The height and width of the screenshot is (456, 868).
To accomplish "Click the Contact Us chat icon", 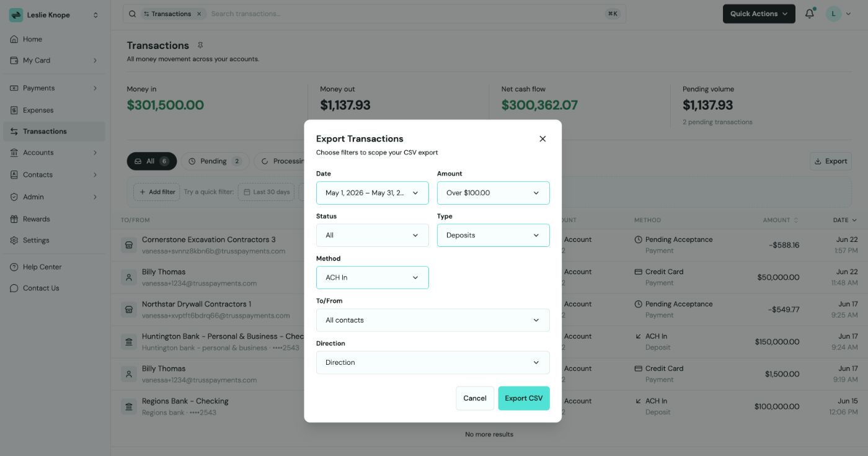I will [14, 288].
